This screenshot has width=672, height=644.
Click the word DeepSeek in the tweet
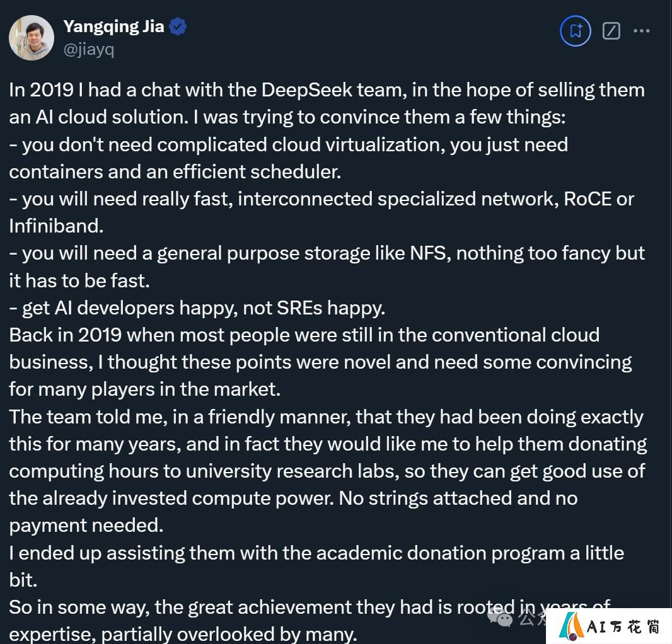click(307, 90)
